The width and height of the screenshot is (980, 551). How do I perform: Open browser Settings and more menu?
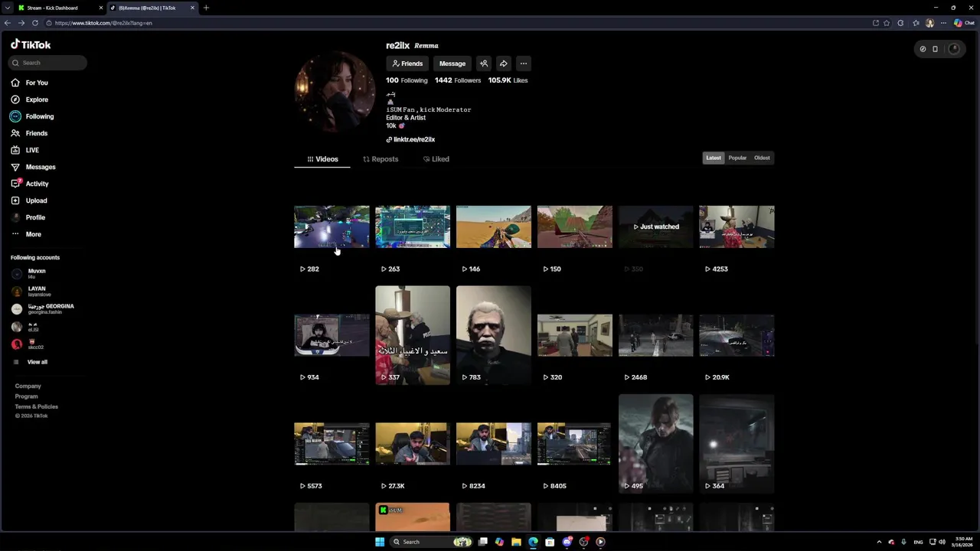[x=944, y=23]
